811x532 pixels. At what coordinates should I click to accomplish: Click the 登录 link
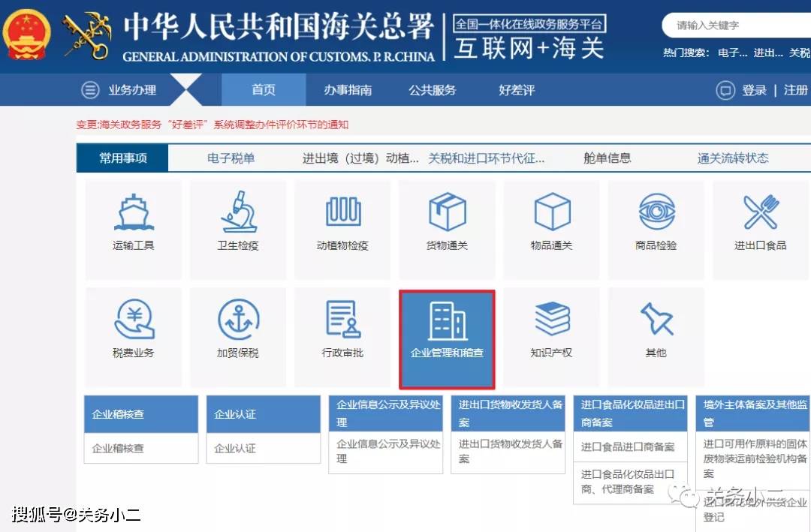click(x=754, y=90)
